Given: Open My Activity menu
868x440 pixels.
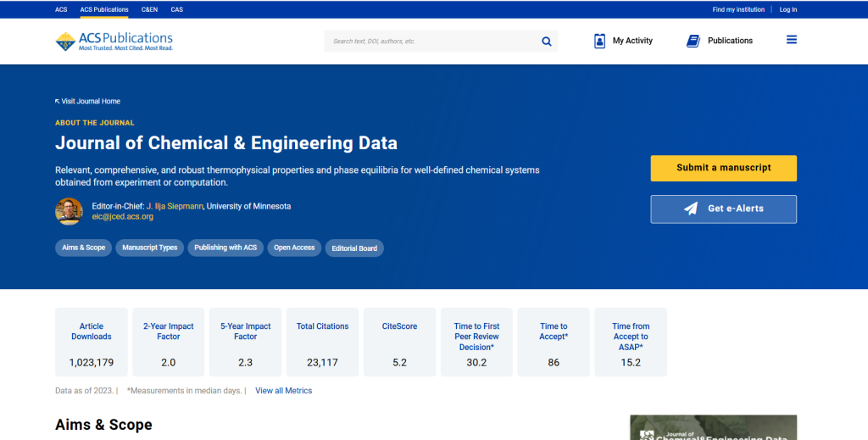Looking at the screenshot, I should pos(623,41).
